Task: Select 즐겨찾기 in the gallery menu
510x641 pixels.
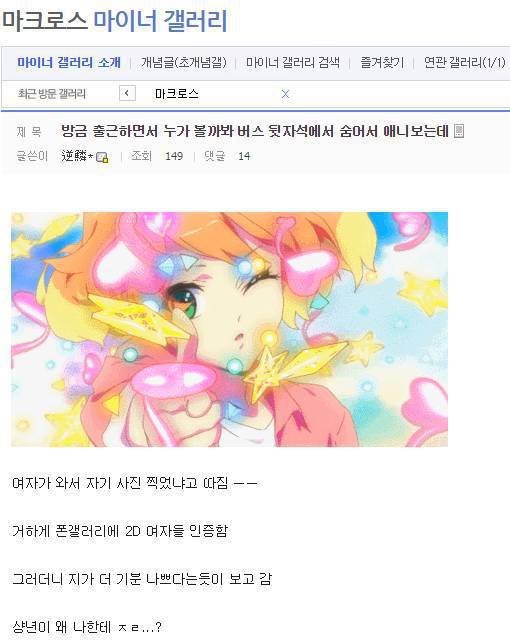Action: [382, 63]
